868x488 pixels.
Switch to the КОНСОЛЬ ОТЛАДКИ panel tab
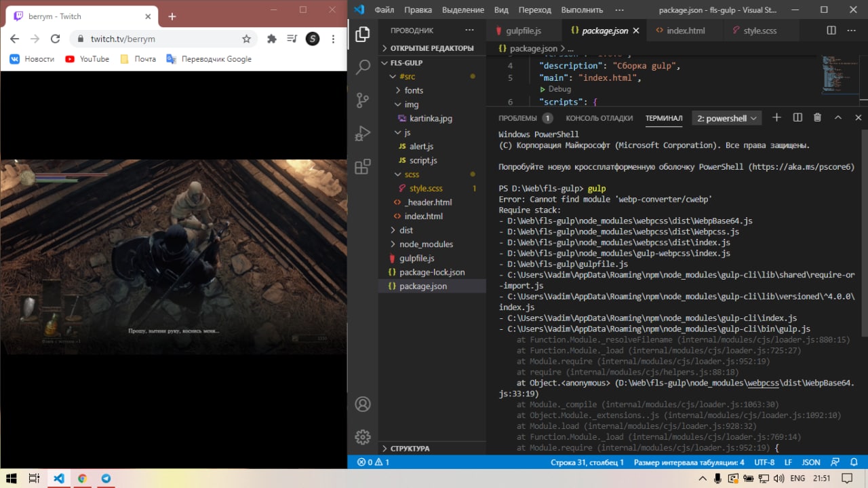[599, 118]
